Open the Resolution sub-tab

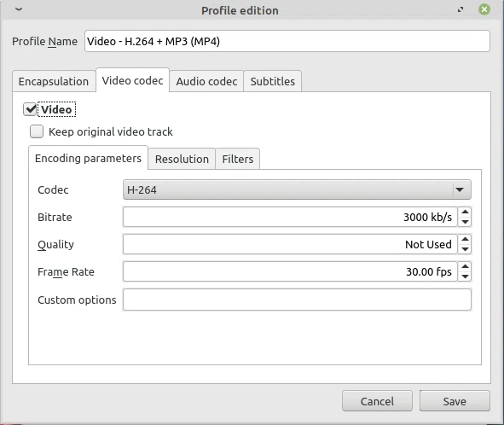pos(182,159)
